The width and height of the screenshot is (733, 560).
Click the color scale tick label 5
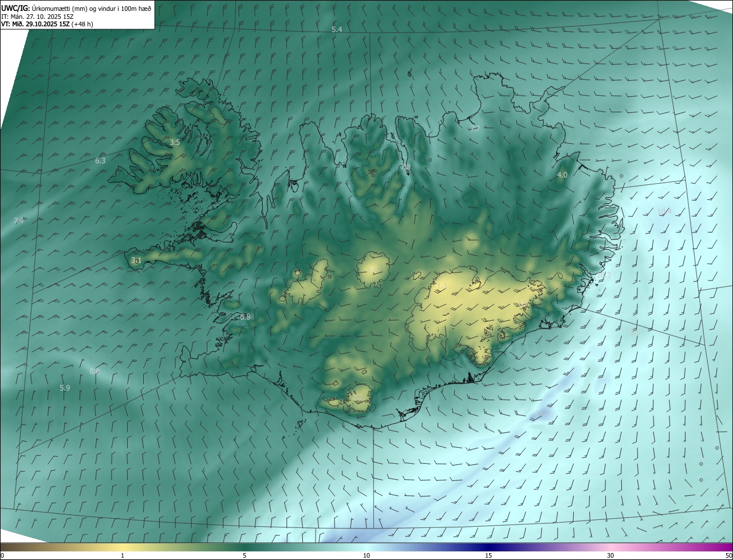click(245, 555)
